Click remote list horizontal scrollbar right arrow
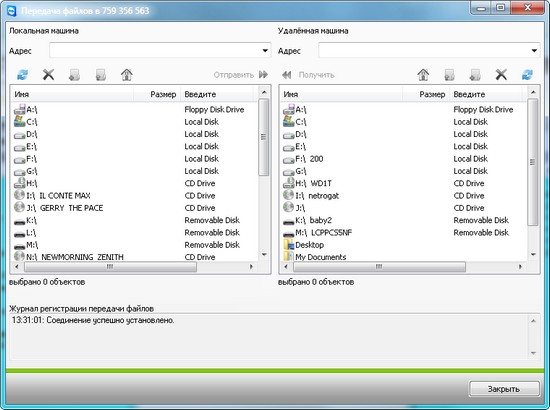Screen dimensions: 550x410 (x=520, y=267)
